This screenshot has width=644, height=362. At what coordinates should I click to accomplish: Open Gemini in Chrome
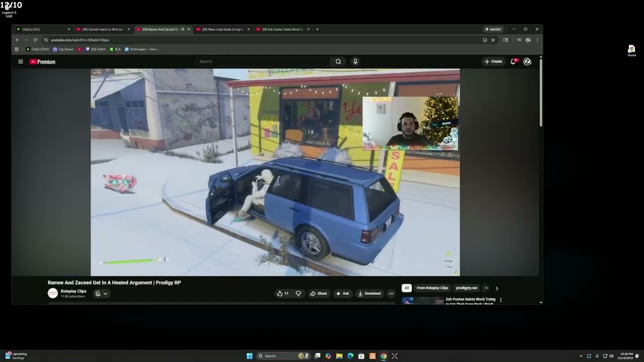click(493, 29)
